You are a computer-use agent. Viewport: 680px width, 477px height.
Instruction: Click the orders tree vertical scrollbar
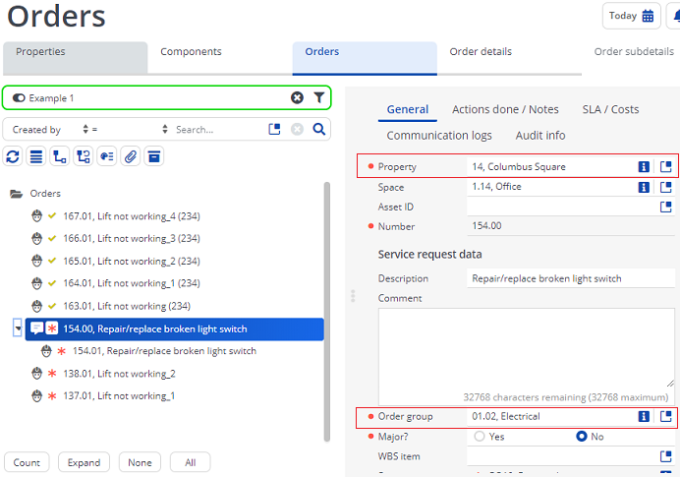click(327, 312)
